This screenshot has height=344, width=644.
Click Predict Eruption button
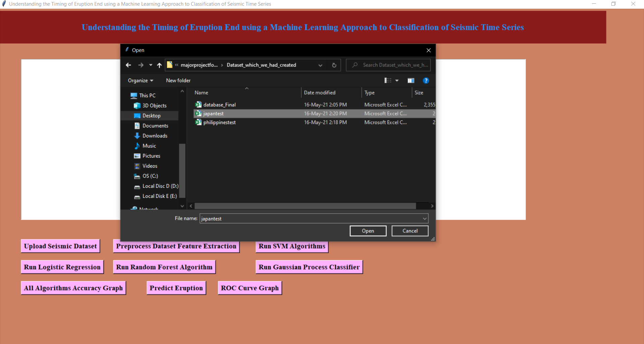[176, 288]
